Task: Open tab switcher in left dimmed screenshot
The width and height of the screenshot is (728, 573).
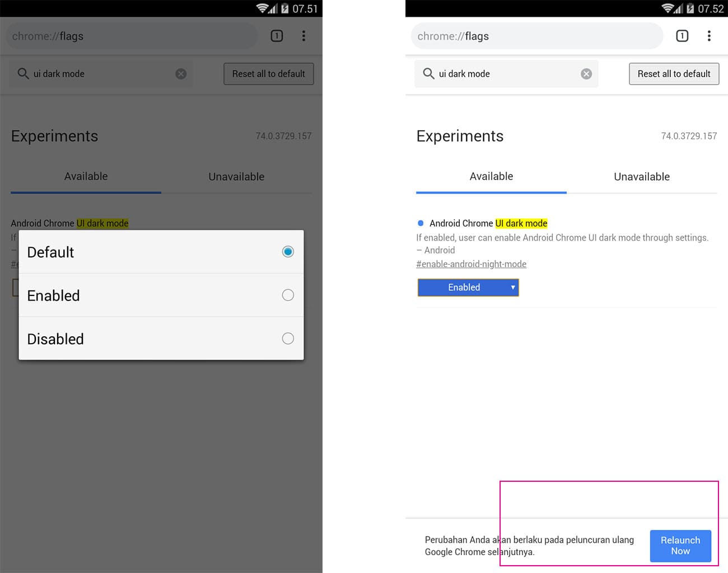Action: coord(277,36)
